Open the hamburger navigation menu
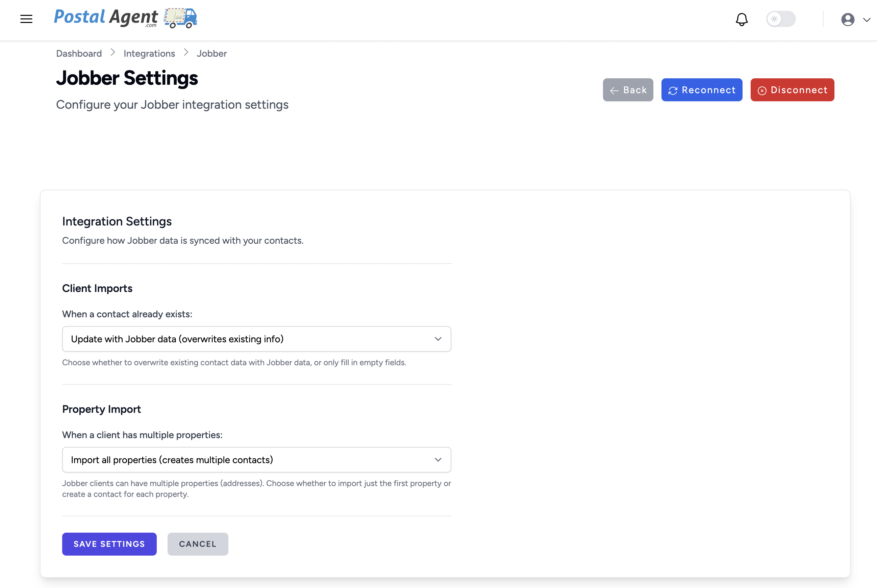 [26, 19]
